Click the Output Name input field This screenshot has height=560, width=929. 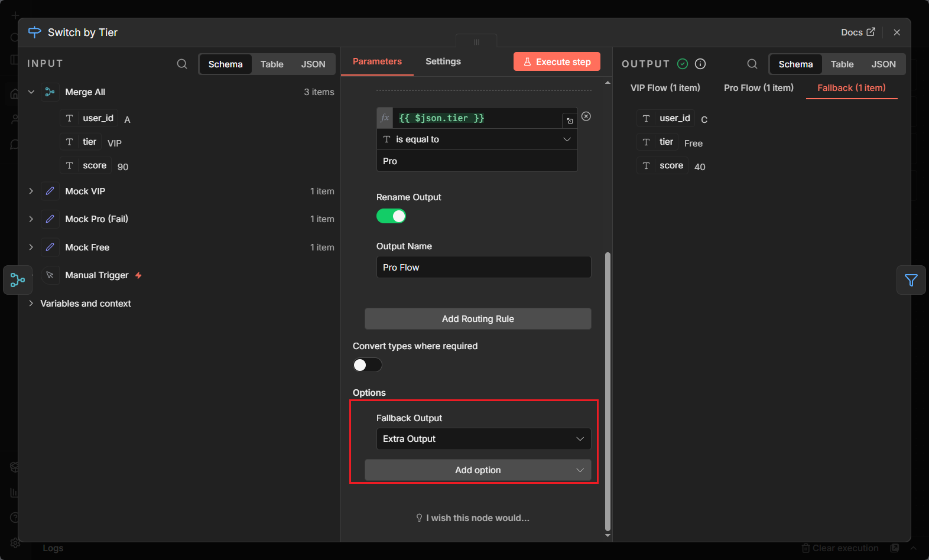483,268
